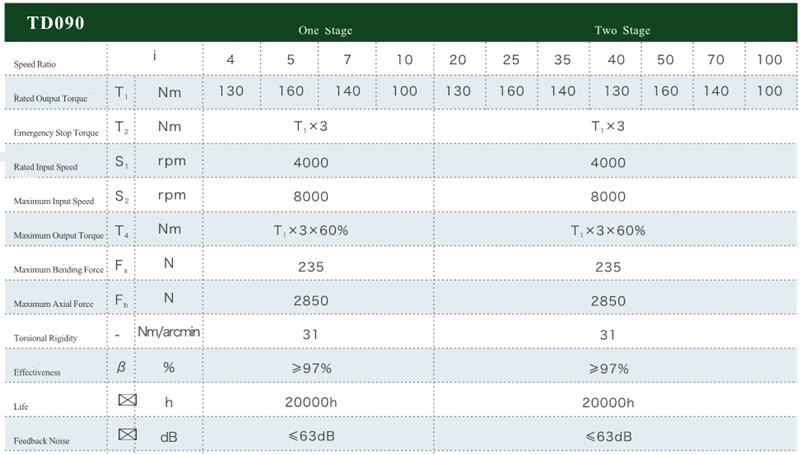Select the Two Stage 20000h life value
Viewport: 800px width, 454px height.
(608, 401)
